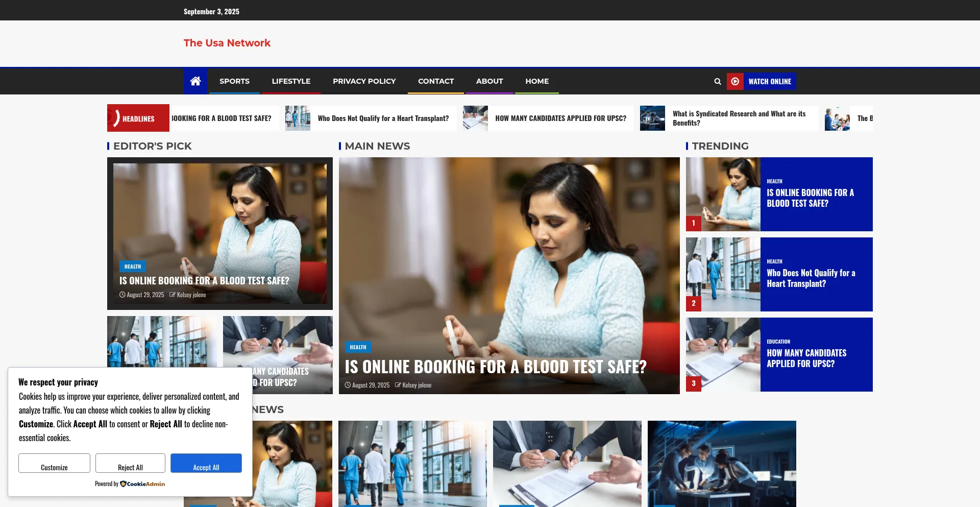Click trending thumbnail numbered 3
Viewport: 980px width, 507px height.
723,354
